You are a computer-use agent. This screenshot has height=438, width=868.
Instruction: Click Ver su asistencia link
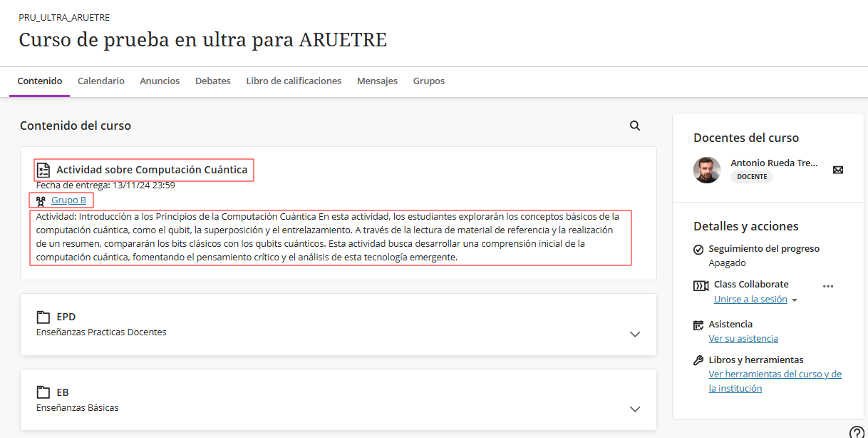743,339
